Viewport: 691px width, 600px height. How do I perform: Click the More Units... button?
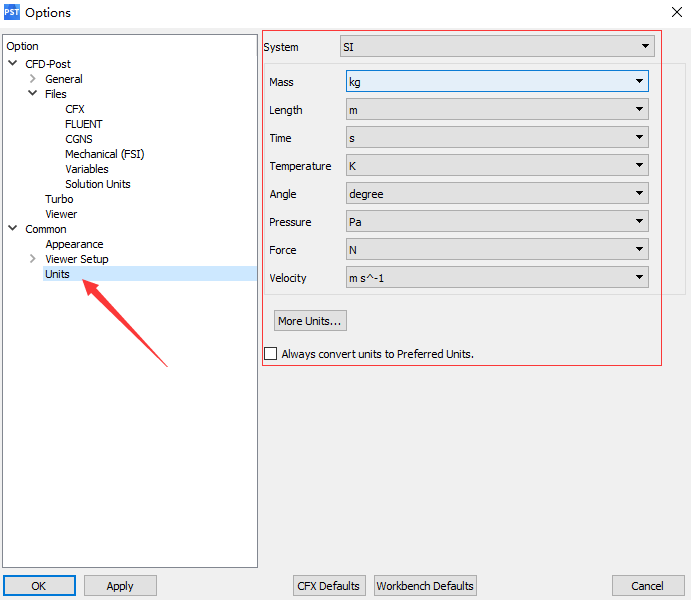[310, 321]
